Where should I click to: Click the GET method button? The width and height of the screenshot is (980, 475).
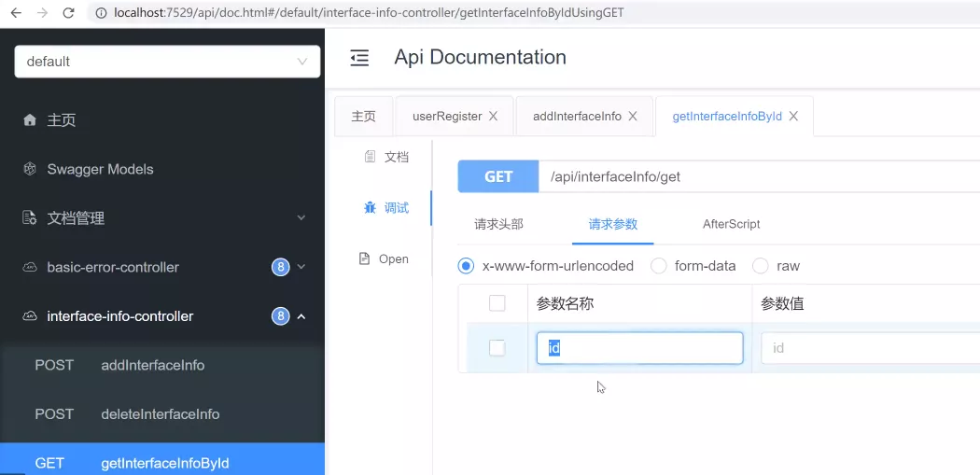pyautogui.click(x=498, y=176)
